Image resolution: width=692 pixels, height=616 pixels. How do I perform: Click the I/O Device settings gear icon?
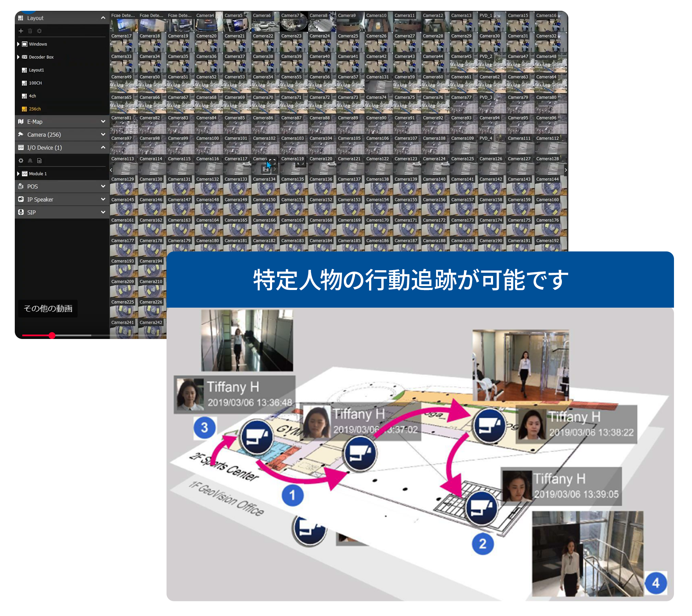coord(21,161)
